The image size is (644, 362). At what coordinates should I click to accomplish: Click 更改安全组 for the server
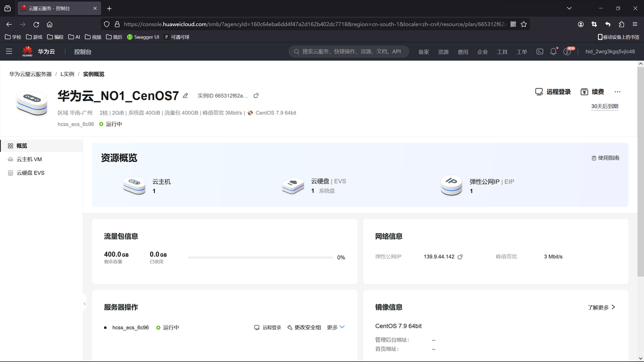tap(304, 327)
